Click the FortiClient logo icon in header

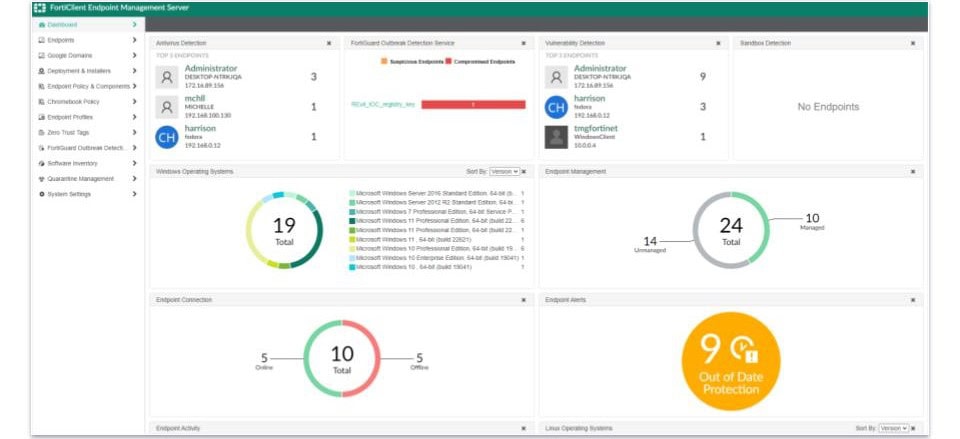[x=40, y=8]
